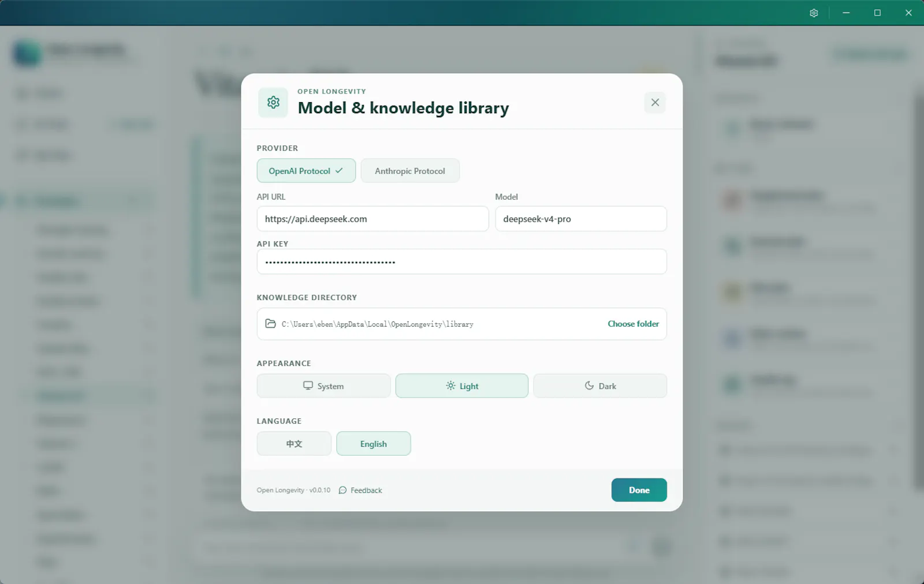Image resolution: width=924 pixels, height=584 pixels.
Task: Click the sun icon on Light button
Action: coord(450,385)
